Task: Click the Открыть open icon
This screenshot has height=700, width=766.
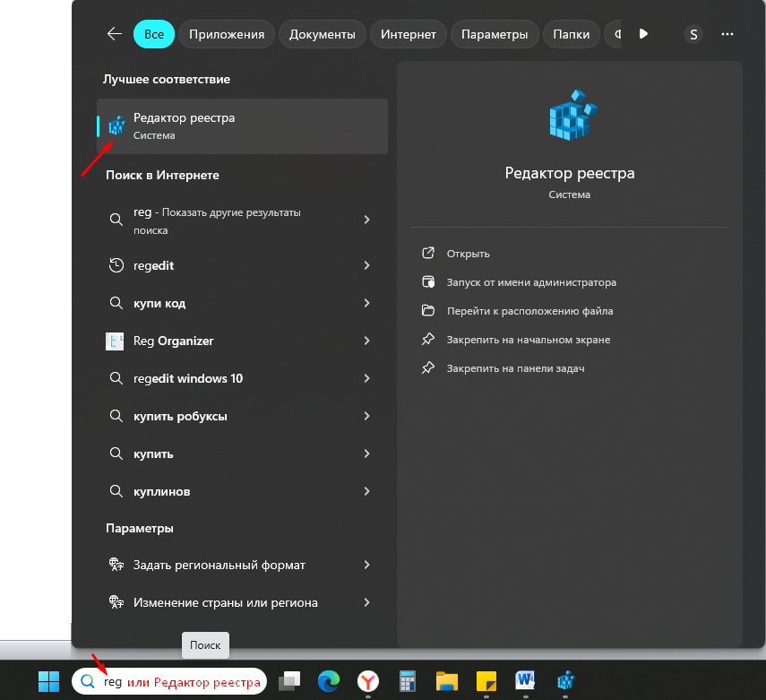Action: pyautogui.click(x=428, y=254)
